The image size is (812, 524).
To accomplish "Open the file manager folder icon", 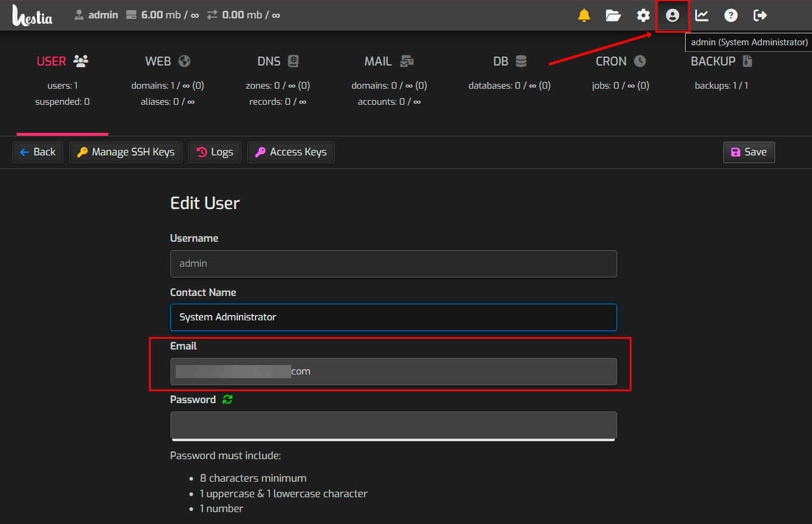I will click(x=613, y=15).
